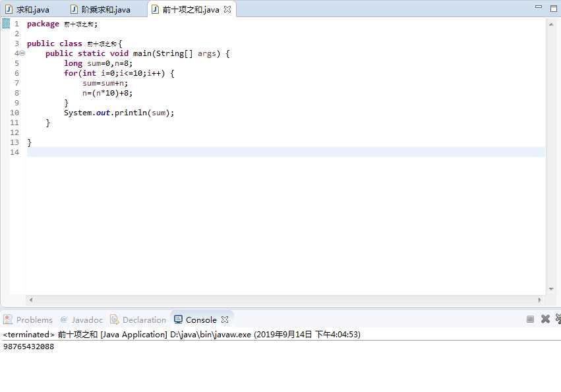Click the public class declaration line

click(74, 43)
